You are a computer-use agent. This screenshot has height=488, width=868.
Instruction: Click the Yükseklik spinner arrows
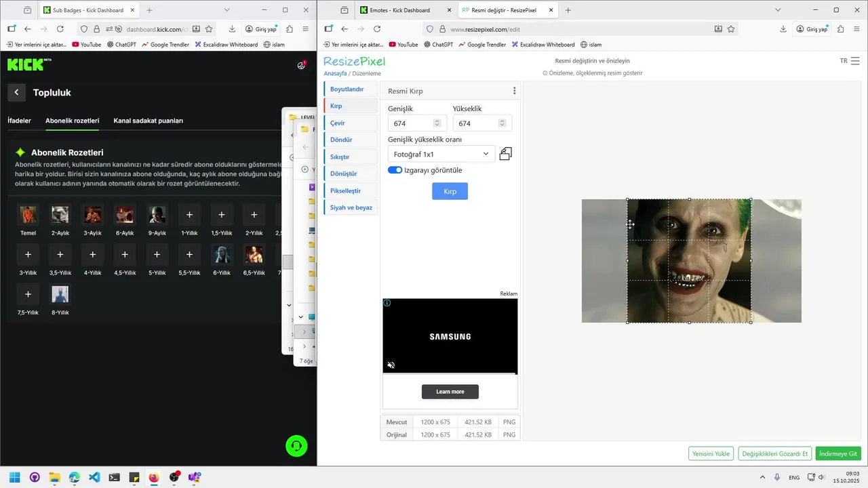point(502,123)
